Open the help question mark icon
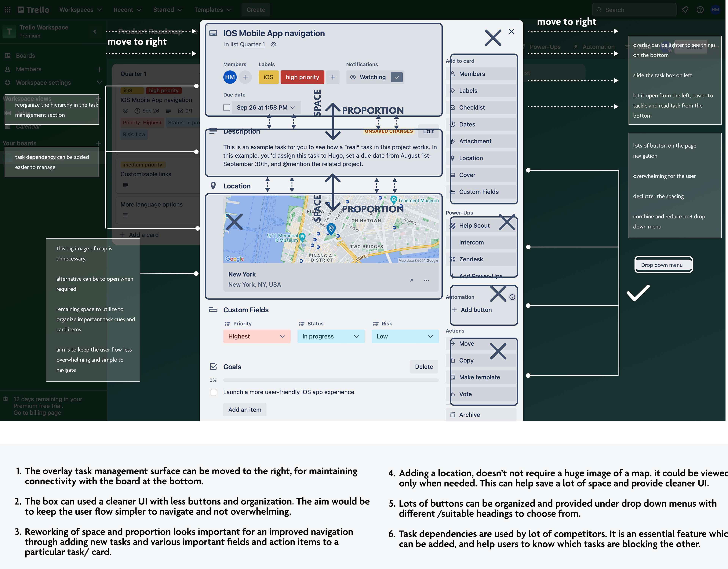This screenshot has height=569, width=728. click(700, 10)
